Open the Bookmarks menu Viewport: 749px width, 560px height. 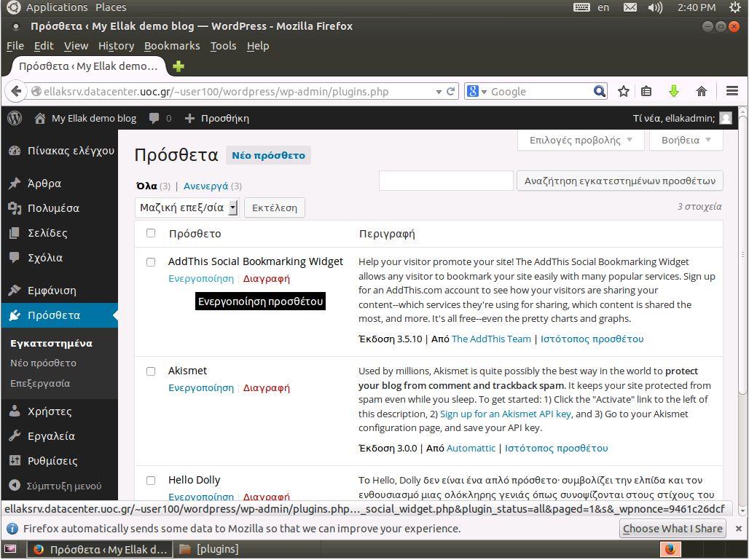(172, 46)
